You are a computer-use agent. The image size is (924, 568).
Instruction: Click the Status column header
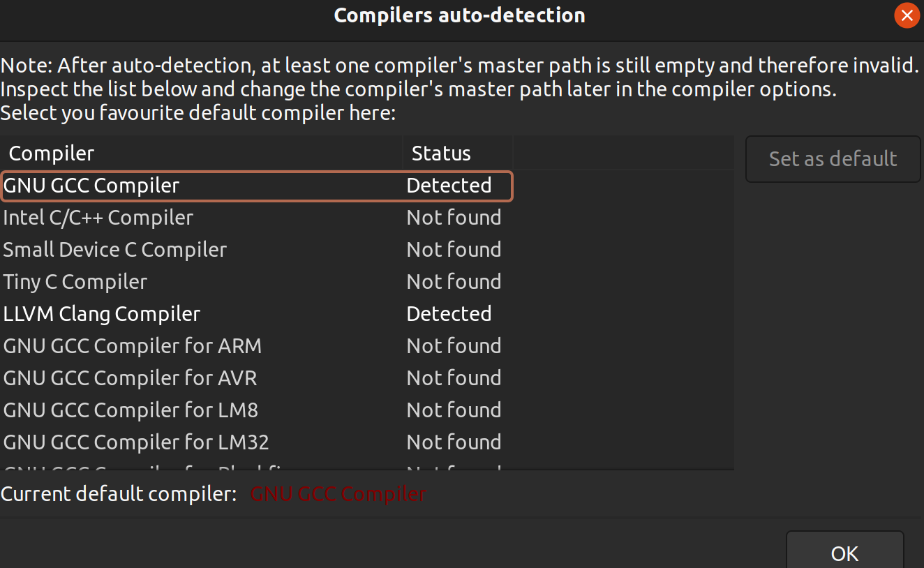coord(441,154)
